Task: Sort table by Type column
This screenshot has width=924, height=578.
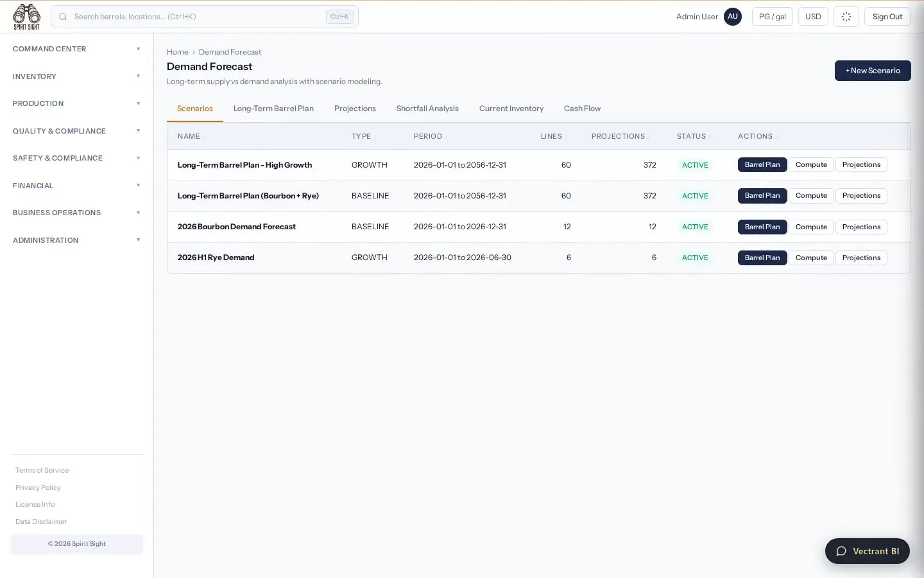Action: point(363,136)
